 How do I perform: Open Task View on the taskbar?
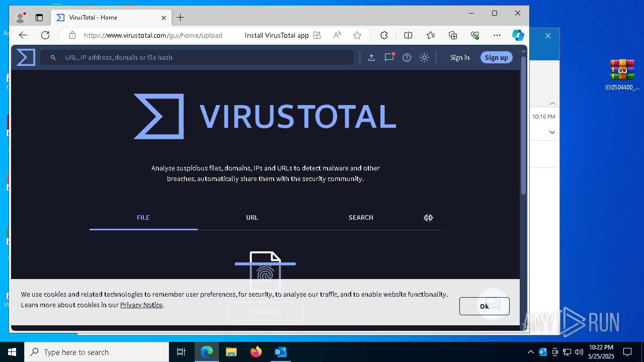point(181,352)
